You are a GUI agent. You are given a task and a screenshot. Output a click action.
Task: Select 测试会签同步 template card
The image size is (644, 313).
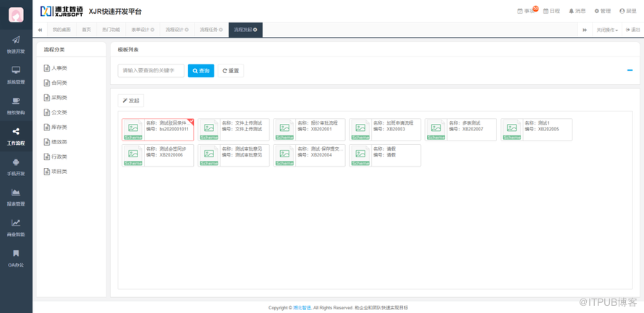click(x=158, y=156)
